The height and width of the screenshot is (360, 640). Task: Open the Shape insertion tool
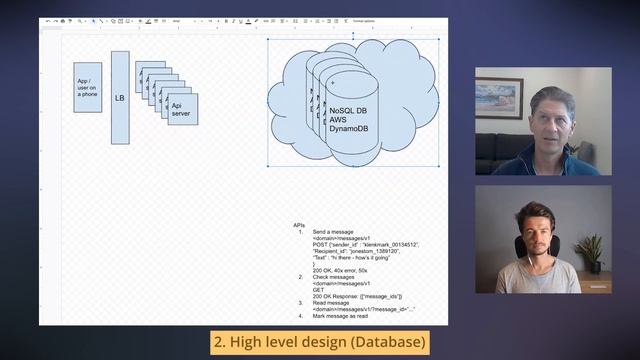click(113, 21)
